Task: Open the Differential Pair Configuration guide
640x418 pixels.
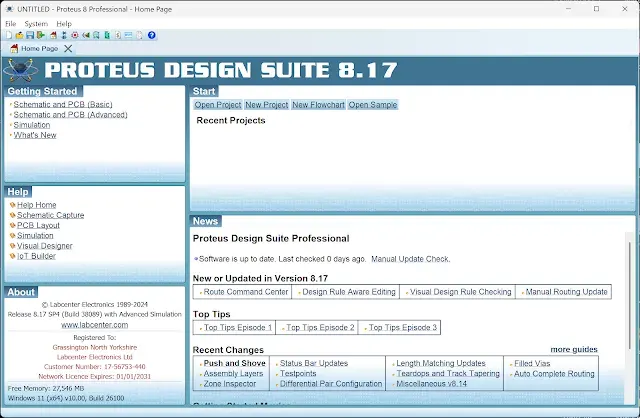Action: pos(331,384)
